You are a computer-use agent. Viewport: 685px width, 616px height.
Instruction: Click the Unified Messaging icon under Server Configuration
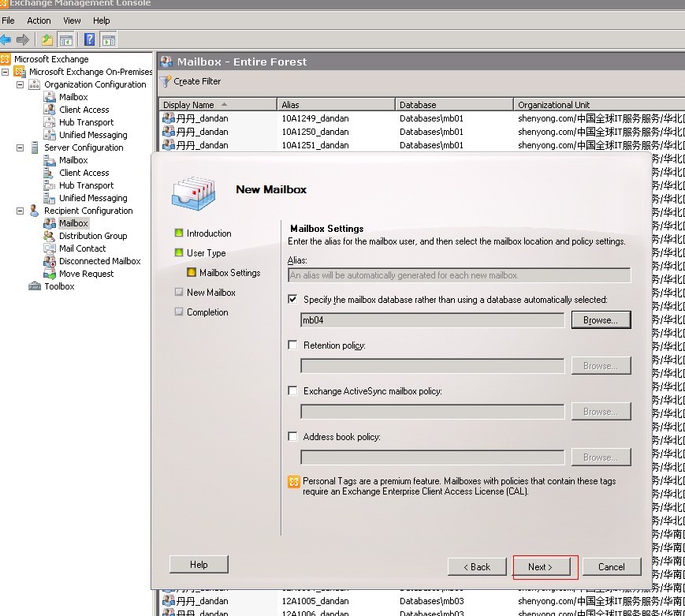pyautogui.click(x=50, y=198)
